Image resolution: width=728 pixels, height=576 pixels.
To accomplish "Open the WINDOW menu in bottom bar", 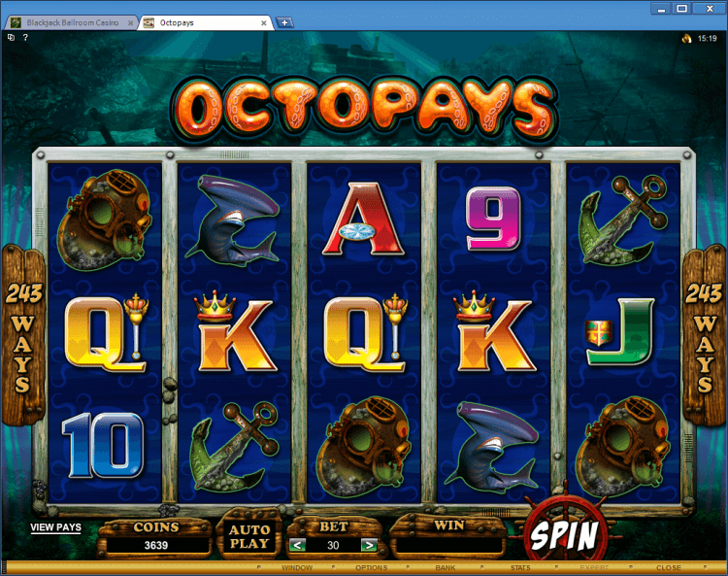I will (297, 567).
